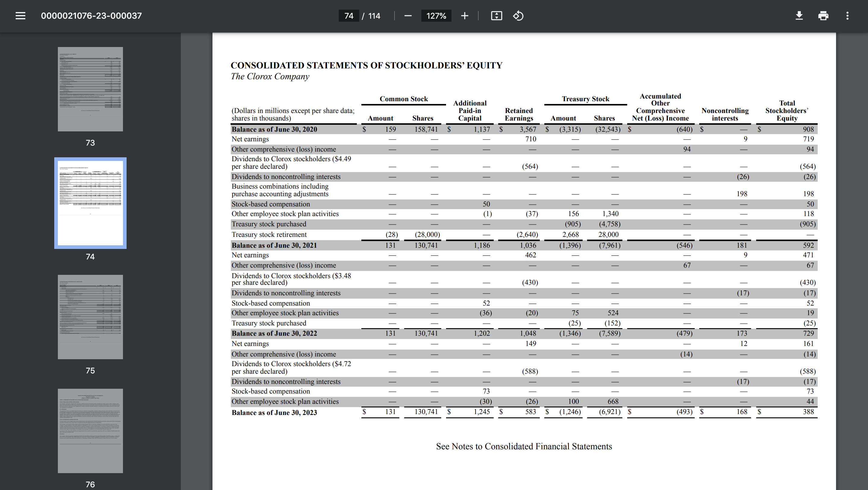Print the document
Screen dimensions: 868x490
(x=823, y=16)
